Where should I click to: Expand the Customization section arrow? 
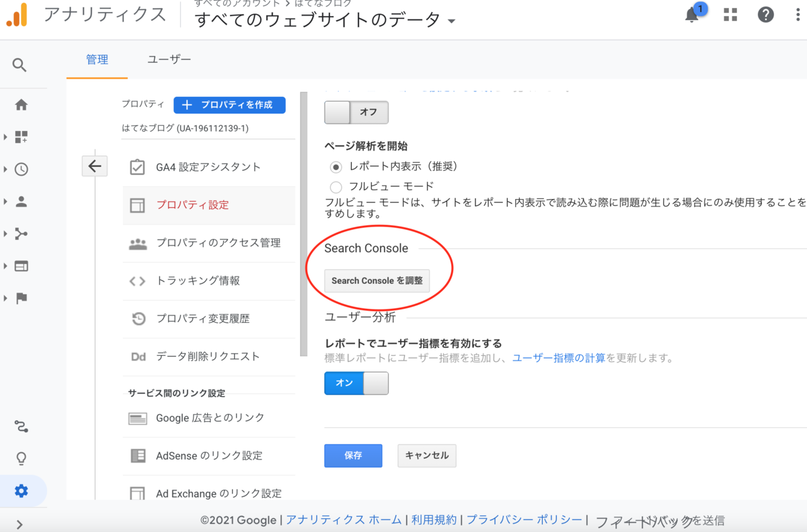click(x=5, y=137)
